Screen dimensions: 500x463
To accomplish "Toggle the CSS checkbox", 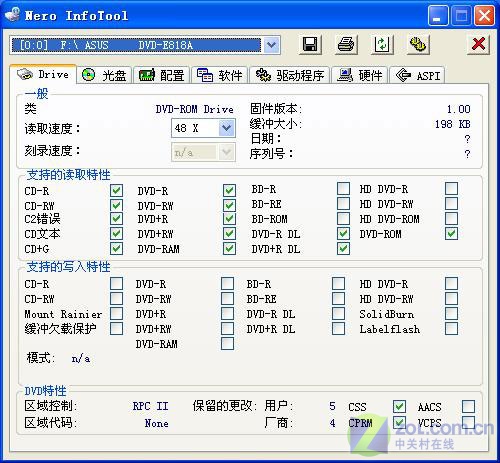I will coord(399,406).
